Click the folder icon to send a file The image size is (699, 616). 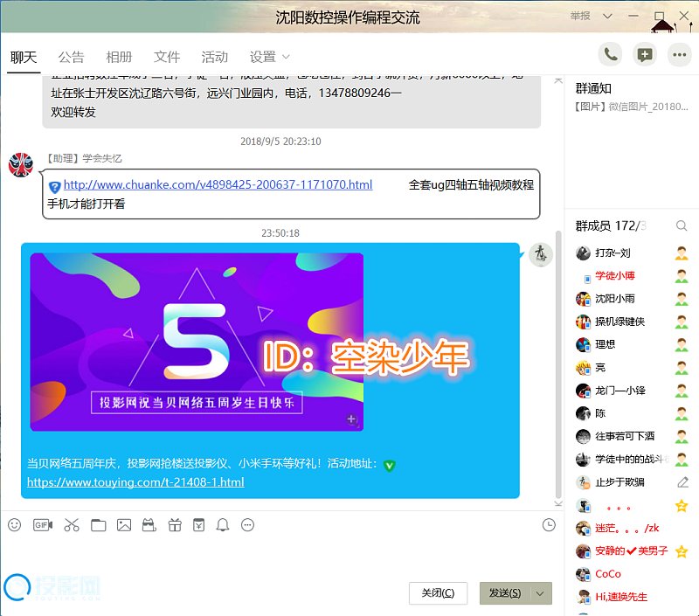pos(99,525)
